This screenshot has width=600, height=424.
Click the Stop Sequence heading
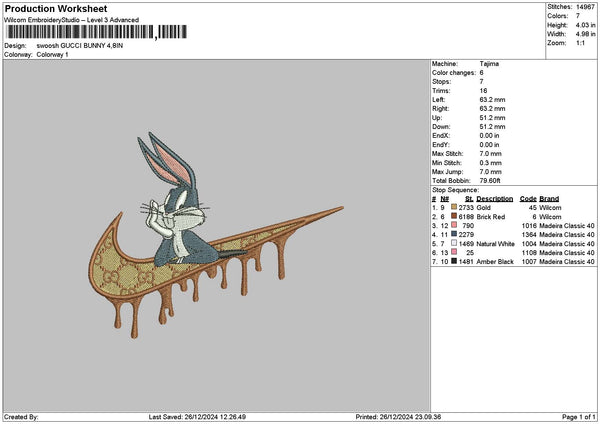(x=455, y=190)
